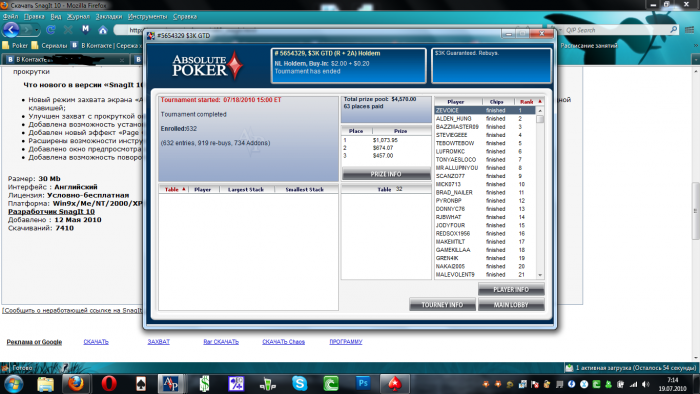
Task: Click the M toolbar icon in Firefox
Action: click(x=85, y=29)
